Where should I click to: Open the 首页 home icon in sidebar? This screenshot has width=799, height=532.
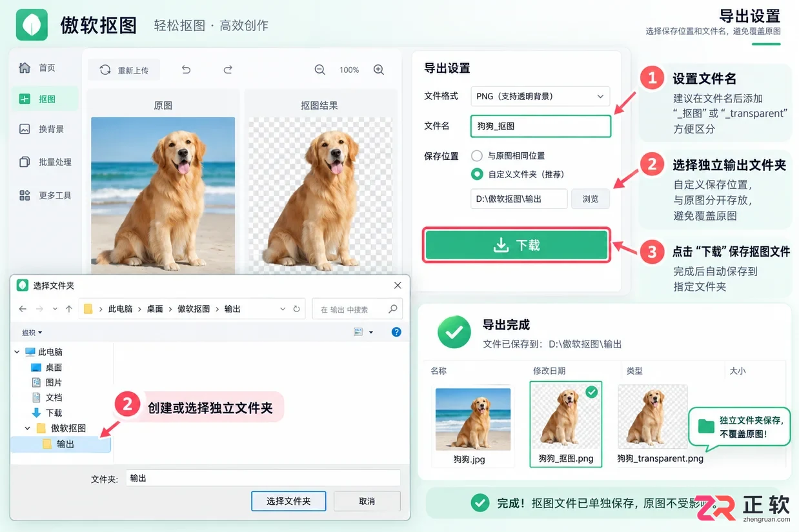(x=25, y=68)
